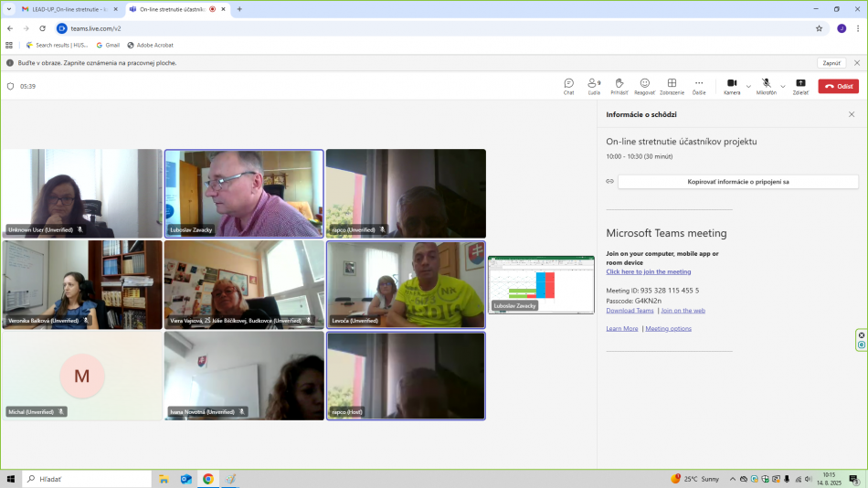Click the Kopírovať informácie o pripojení sa button
The width and height of the screenshot is (868, 488).
(737, 182)
